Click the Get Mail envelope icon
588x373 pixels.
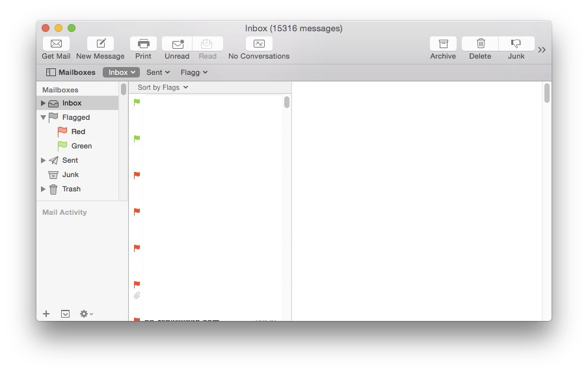(56, 44)
